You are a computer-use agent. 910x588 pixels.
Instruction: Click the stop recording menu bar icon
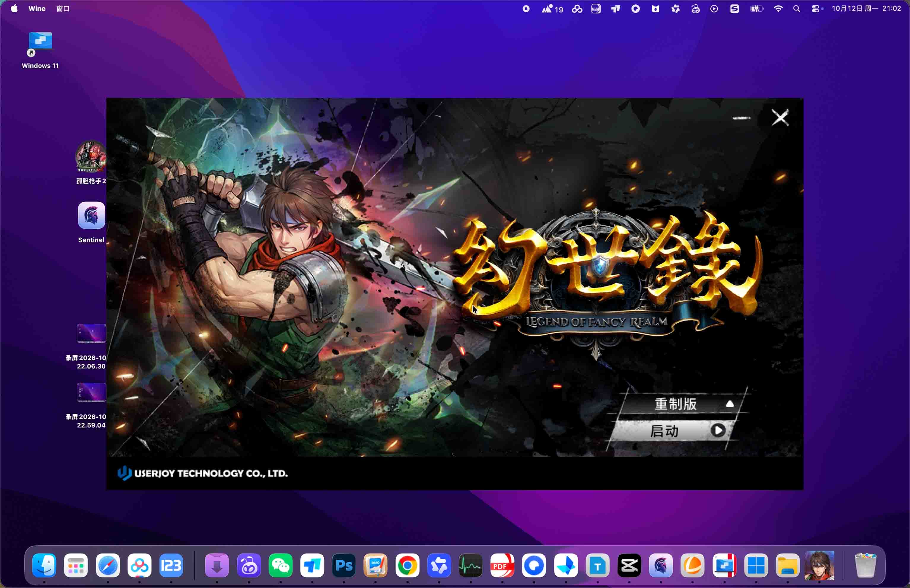pos(526,8)
